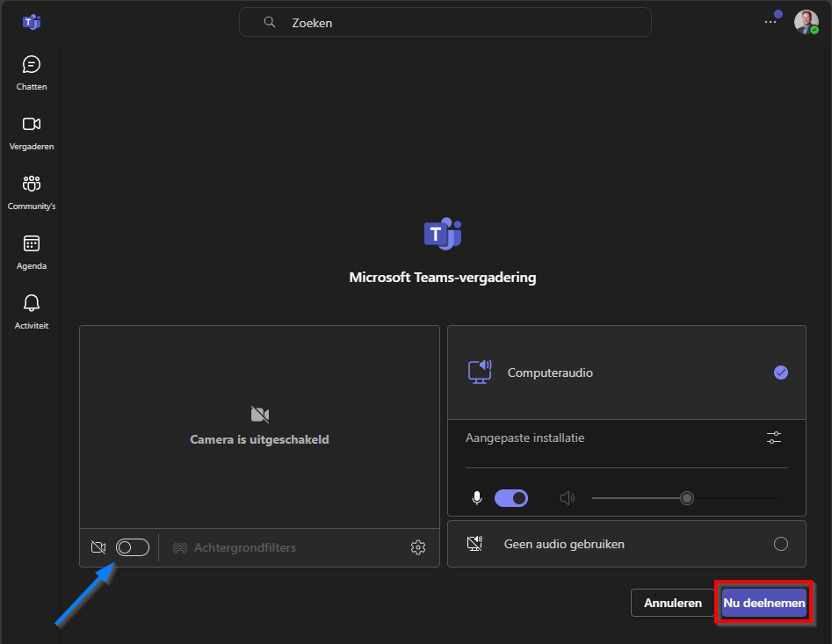Select Geen audio gebruiken radio button
This screenshot has height=644, width=832.
click(780, 544)
